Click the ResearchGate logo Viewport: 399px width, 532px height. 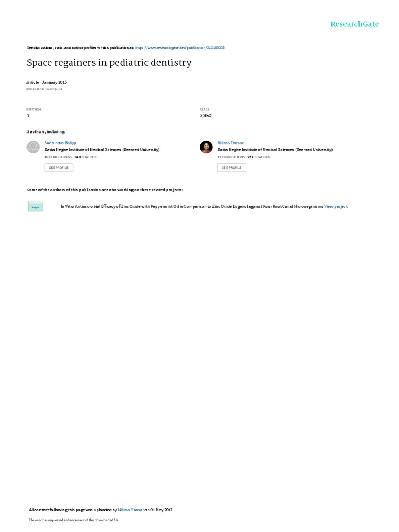354,24
